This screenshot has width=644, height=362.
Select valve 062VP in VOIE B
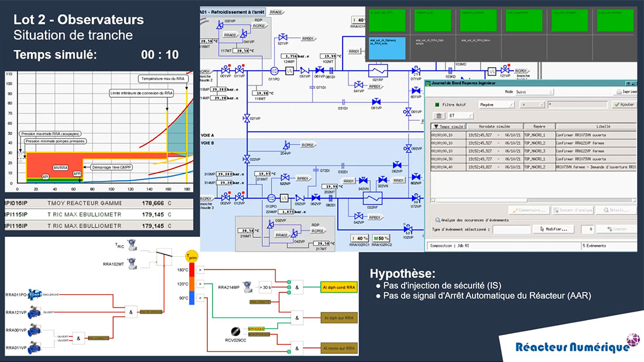316,198
